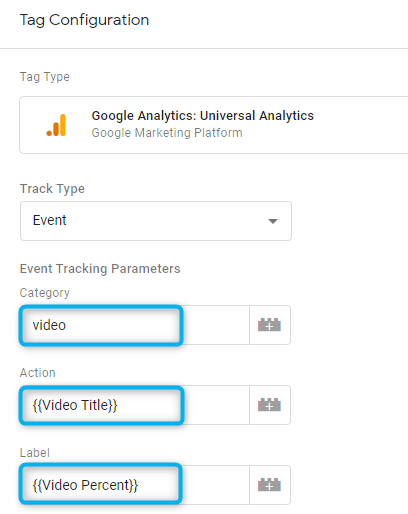Click the Google Analytics bar chart logo

56,125
